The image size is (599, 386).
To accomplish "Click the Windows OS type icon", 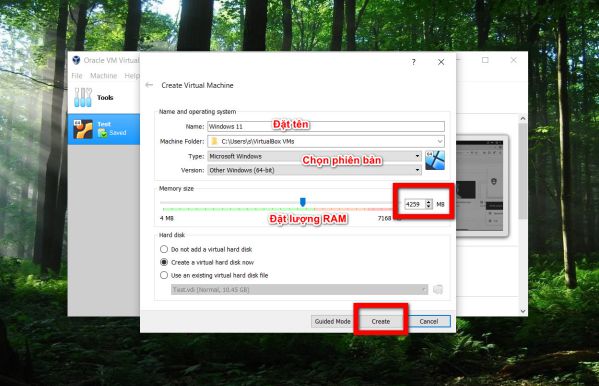I will 435,160.
